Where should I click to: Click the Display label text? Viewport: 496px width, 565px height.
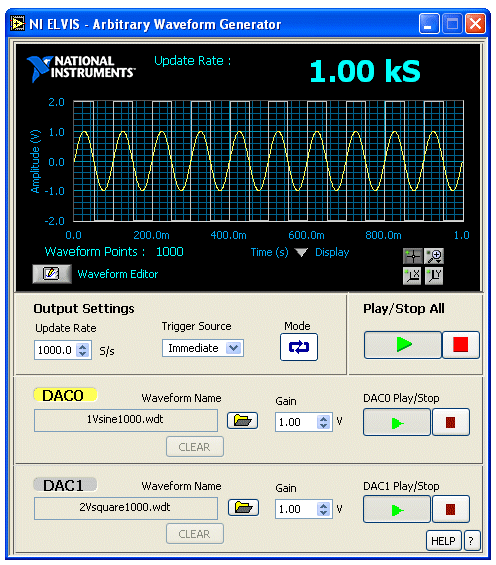(x=332, y=252)
